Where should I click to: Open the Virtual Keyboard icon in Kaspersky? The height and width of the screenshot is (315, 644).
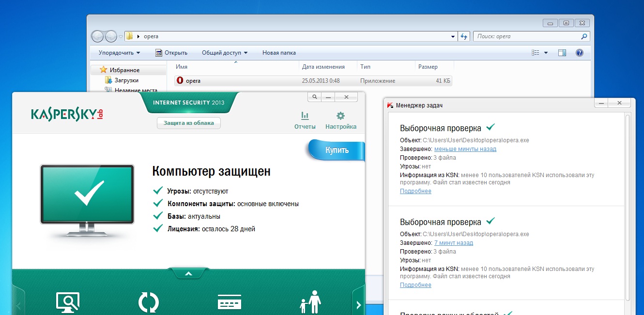point(230,303)
